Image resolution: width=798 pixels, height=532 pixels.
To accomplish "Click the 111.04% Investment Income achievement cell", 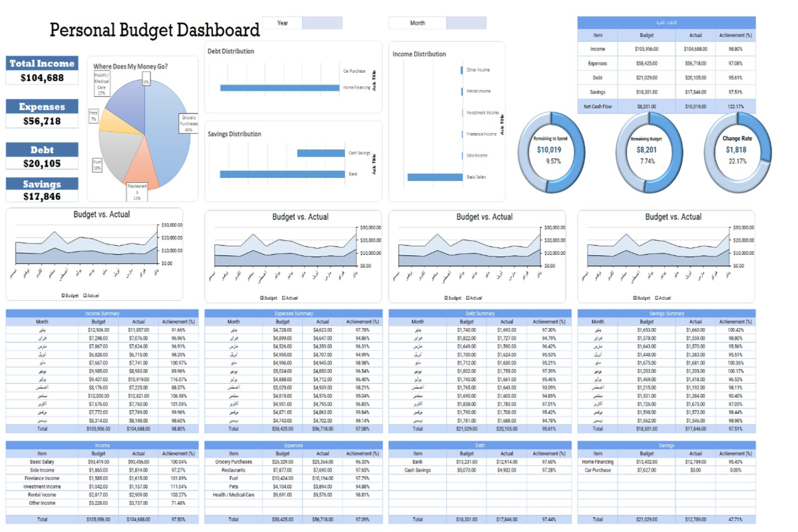I will click(x=179, y=487).
